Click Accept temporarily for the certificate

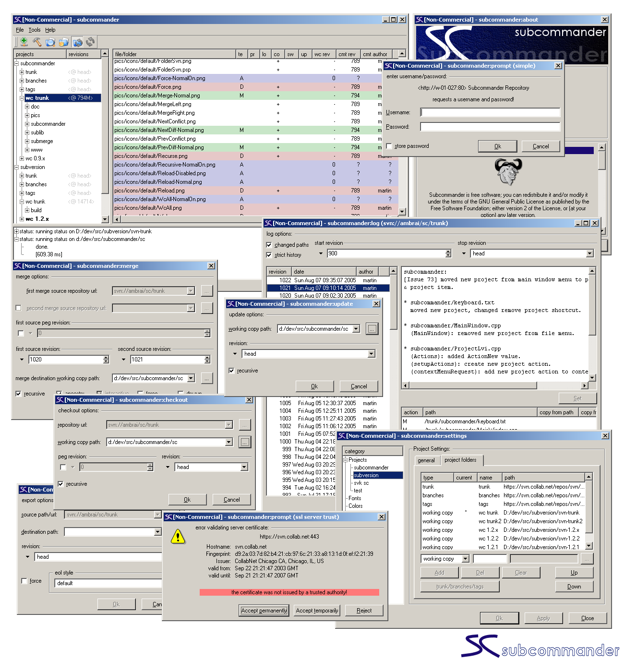pos(317,611)
